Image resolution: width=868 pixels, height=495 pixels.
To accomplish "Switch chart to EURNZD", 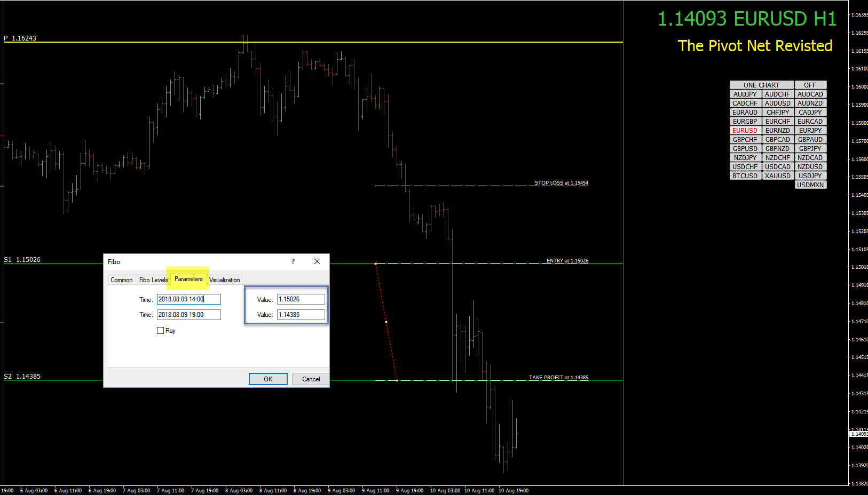I will [x=778, y=131].
